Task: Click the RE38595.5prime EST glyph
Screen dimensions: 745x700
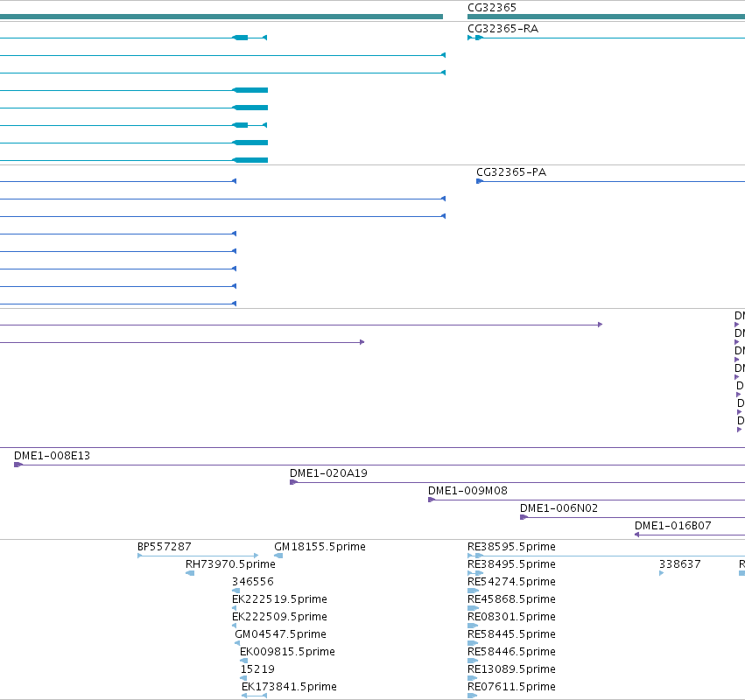Action: [607, 556]
